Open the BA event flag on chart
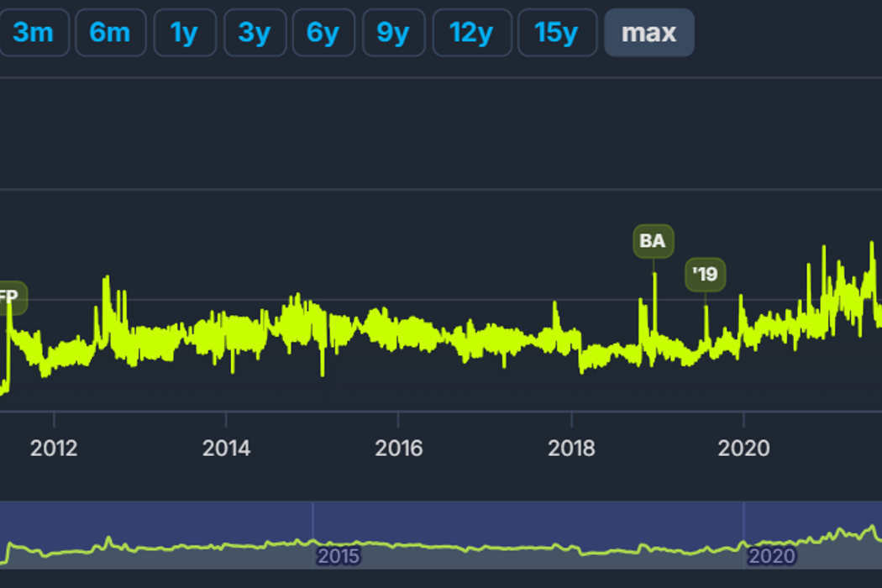 click(653, 241)
